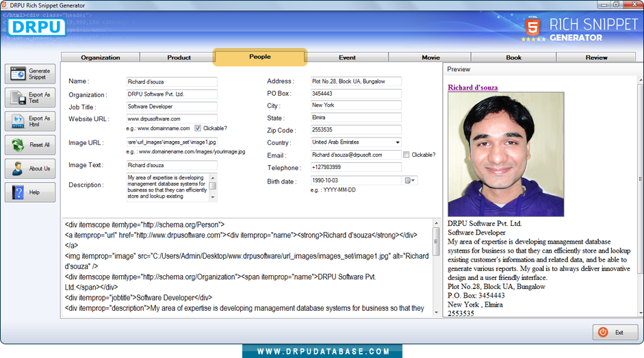Click the State input field
Image resolution: width=644 pixels, height=358 pixels.
(x=356, y=118)
